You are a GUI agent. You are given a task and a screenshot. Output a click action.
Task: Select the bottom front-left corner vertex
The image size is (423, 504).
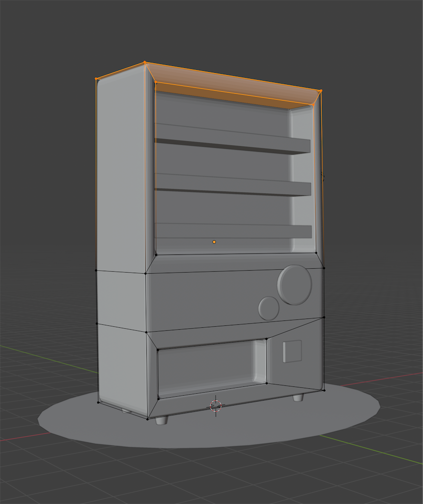147,419
